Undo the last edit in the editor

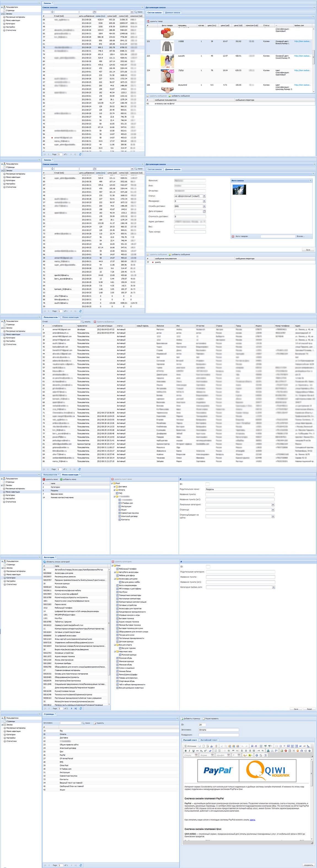(243, 746)
